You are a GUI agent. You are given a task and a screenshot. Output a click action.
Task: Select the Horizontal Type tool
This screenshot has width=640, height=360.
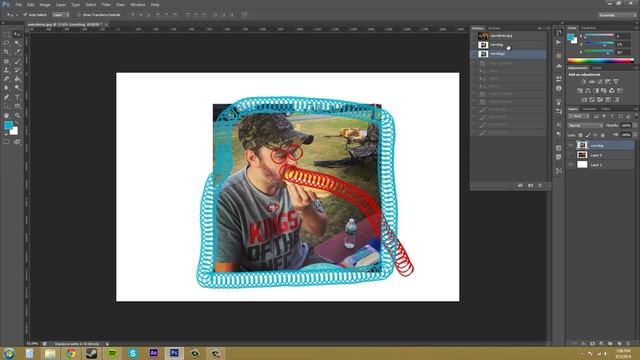pos(17,97)
